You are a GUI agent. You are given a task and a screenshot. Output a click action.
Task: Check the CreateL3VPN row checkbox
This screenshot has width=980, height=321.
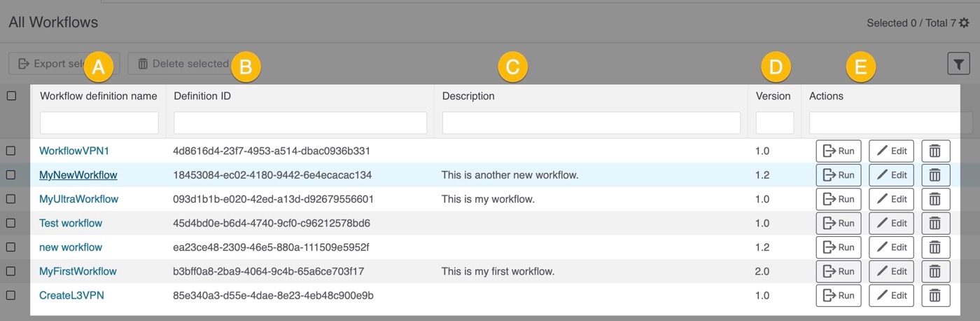(x=11, y=295)
